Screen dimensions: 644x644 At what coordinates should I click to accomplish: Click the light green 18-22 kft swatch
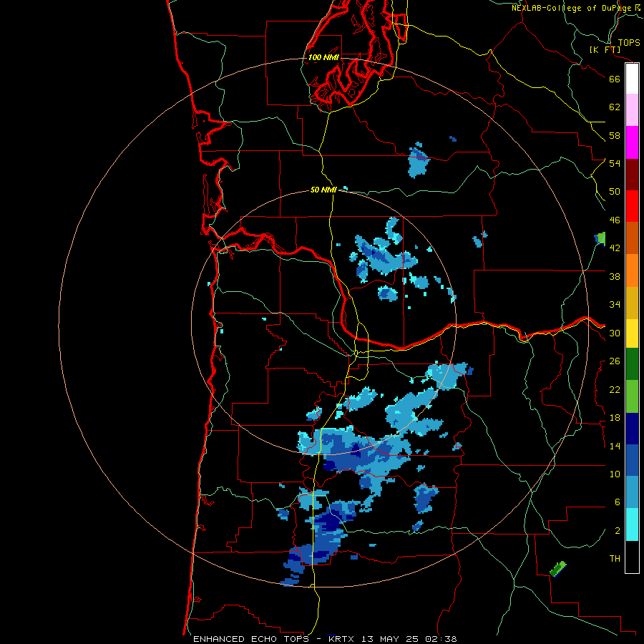632,396
